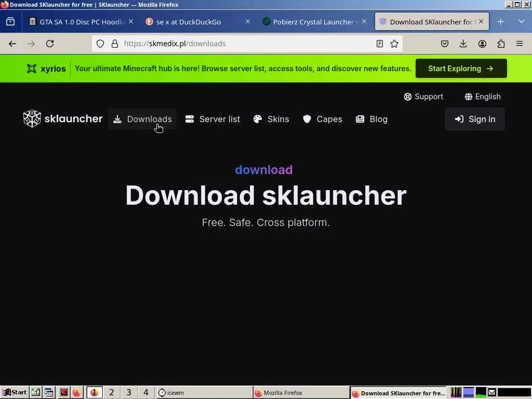
Task: Open the tracking protection shield icon
Action: point(100,44)
